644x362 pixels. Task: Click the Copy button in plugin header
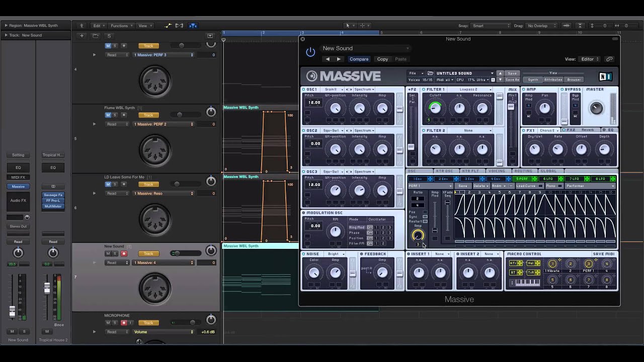point(383,59)
